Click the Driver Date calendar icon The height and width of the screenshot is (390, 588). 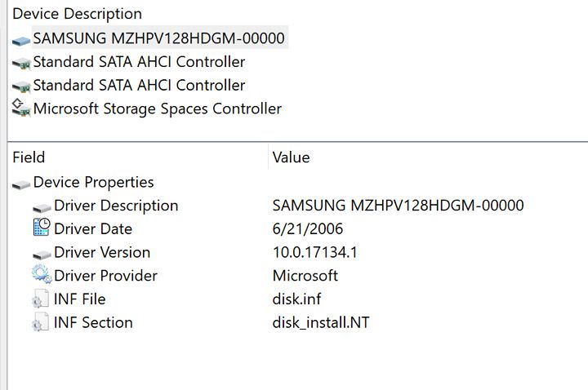click(x=42, y=228)
